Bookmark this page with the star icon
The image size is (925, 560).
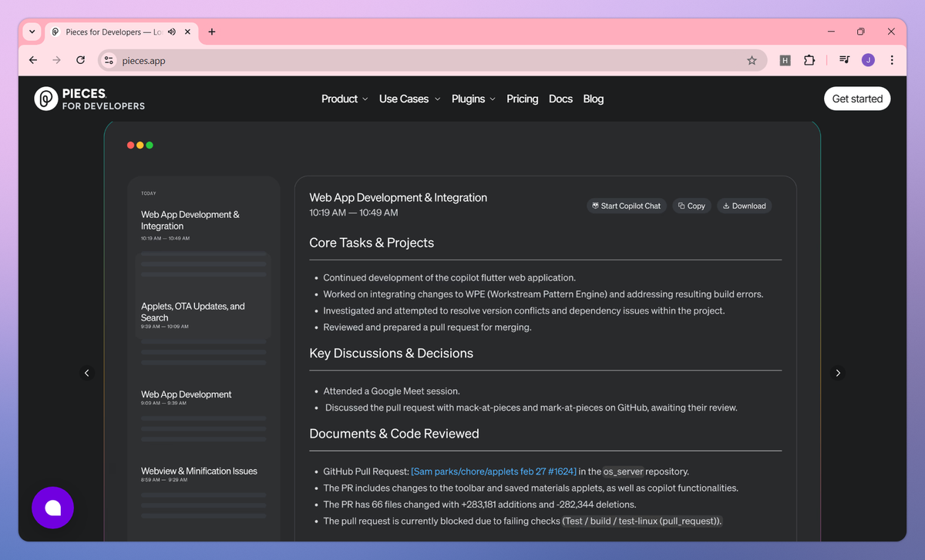click(752, 60)
